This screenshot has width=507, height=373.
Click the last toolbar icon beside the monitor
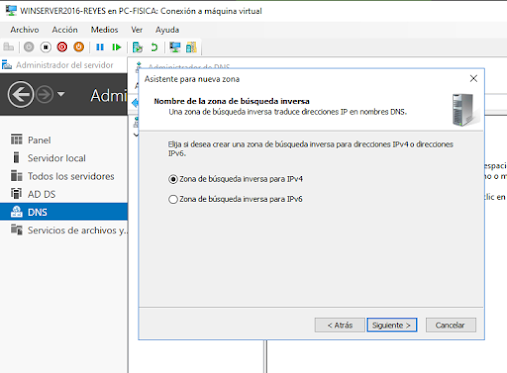(x=191, y=47)
